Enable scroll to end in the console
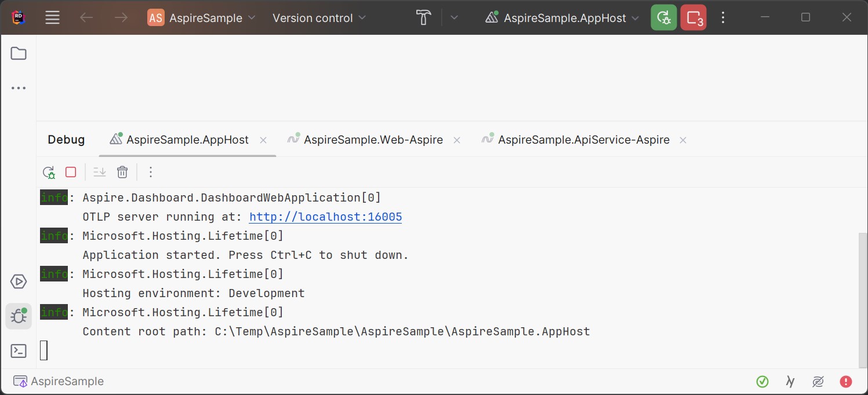This screenshot has height=395, width=868. (99, 172)
